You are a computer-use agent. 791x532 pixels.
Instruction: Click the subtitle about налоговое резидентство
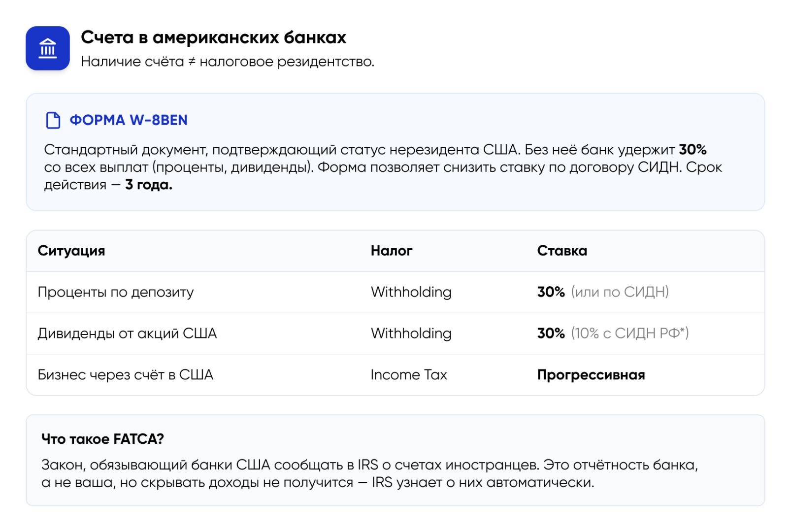(x=227, y=62)
